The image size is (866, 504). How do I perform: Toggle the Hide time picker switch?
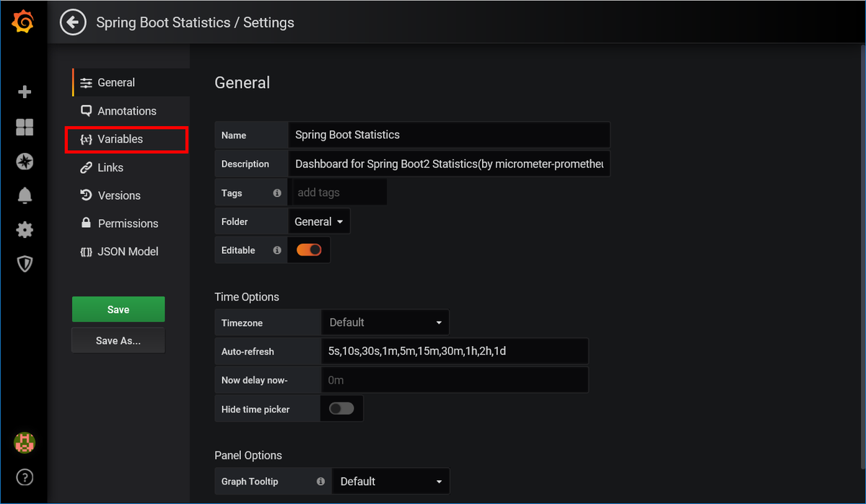pos(341,409)
